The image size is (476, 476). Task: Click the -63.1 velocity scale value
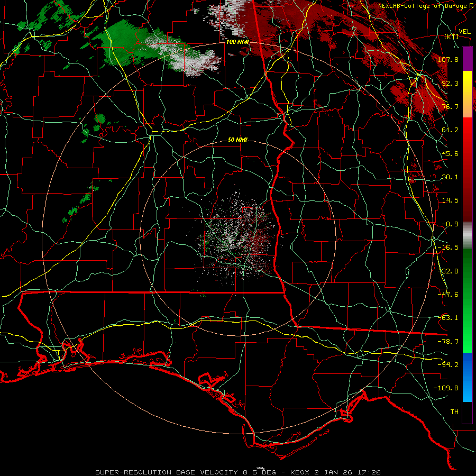448,318
